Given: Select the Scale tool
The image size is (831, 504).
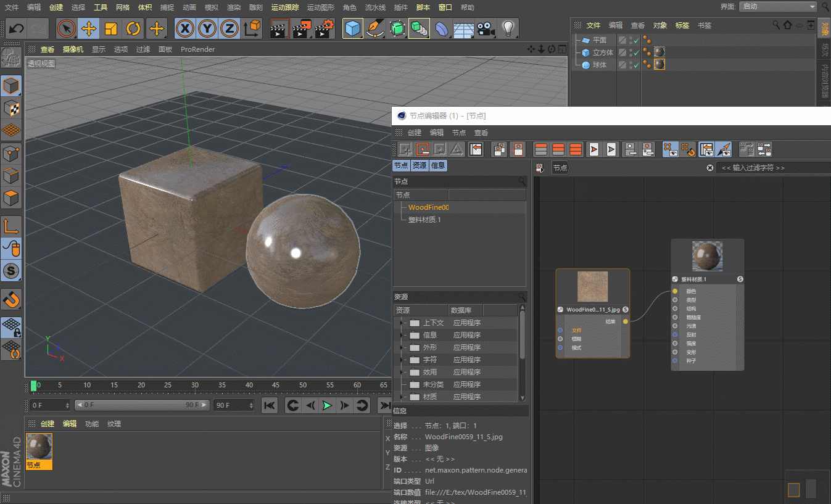Looking at the screenshot, I should (x=111, y=28).
